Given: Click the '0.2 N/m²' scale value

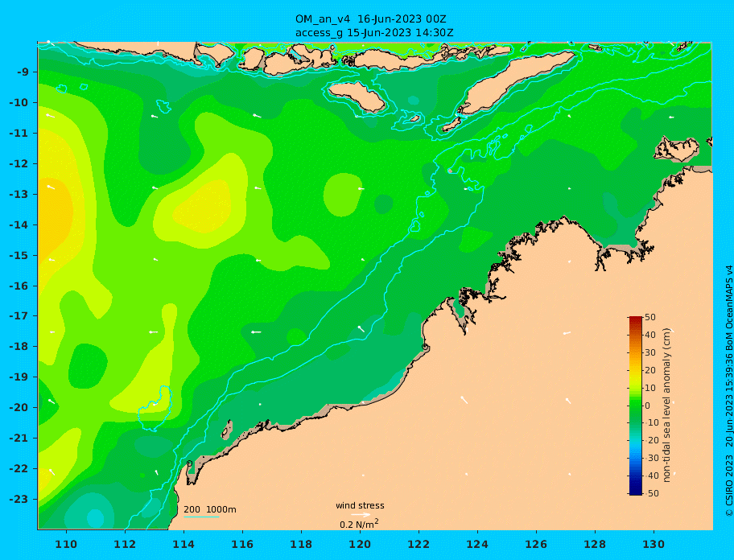Looking at the screenshot, I should (359, 524).
